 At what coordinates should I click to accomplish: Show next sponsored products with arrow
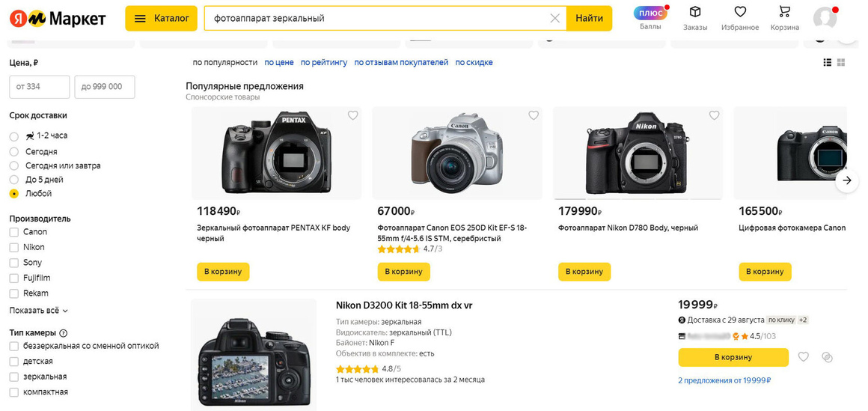846,180
